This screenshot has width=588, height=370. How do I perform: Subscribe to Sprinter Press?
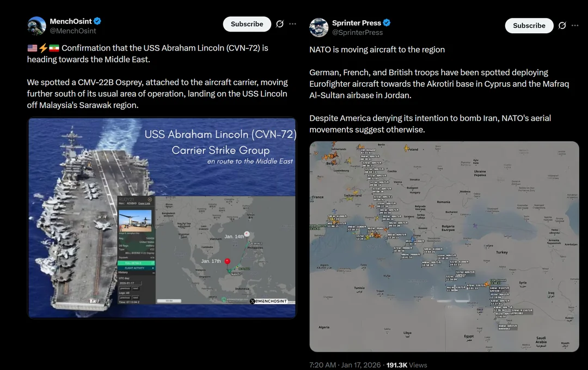click(529, 26)
